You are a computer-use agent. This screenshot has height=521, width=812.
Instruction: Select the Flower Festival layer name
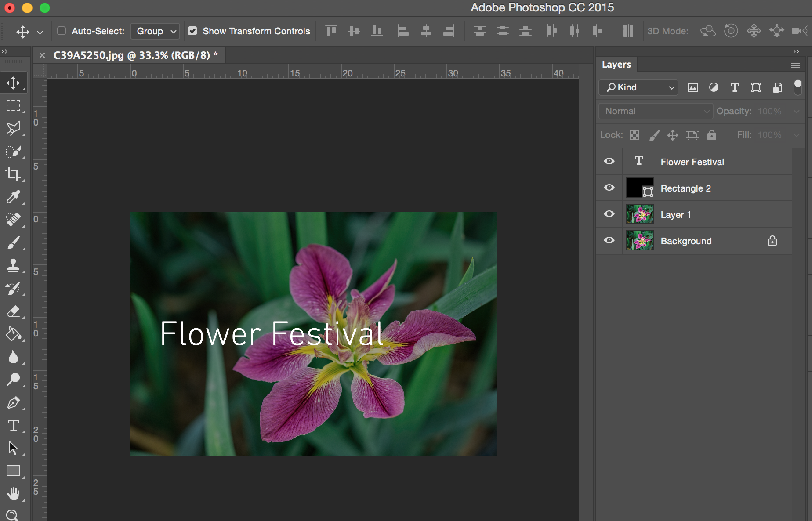point(692,162)
